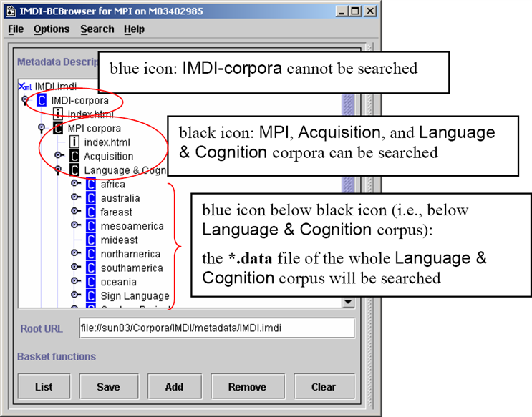Select the mideast tree label
Screen dimensions: 532x417
(x=119, y=240)
